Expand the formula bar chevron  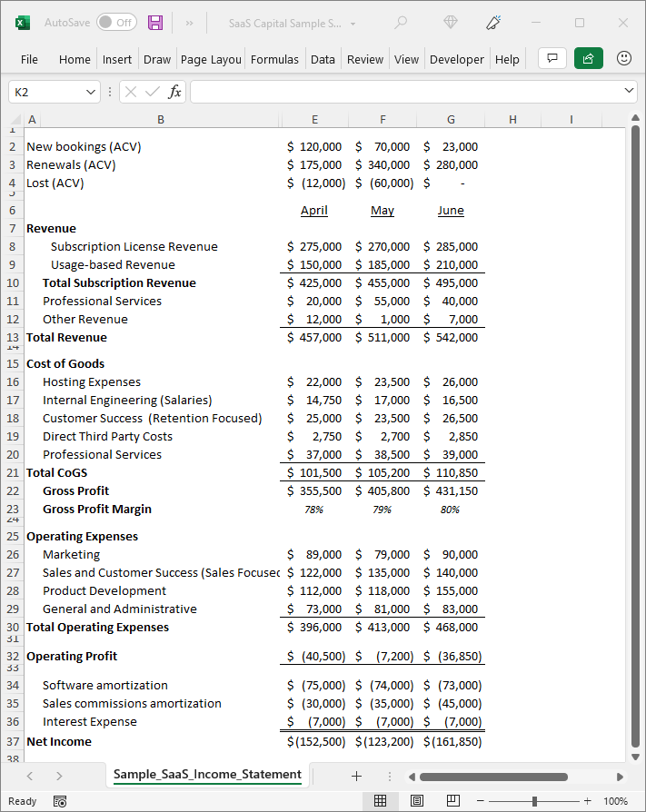point(629,91)
